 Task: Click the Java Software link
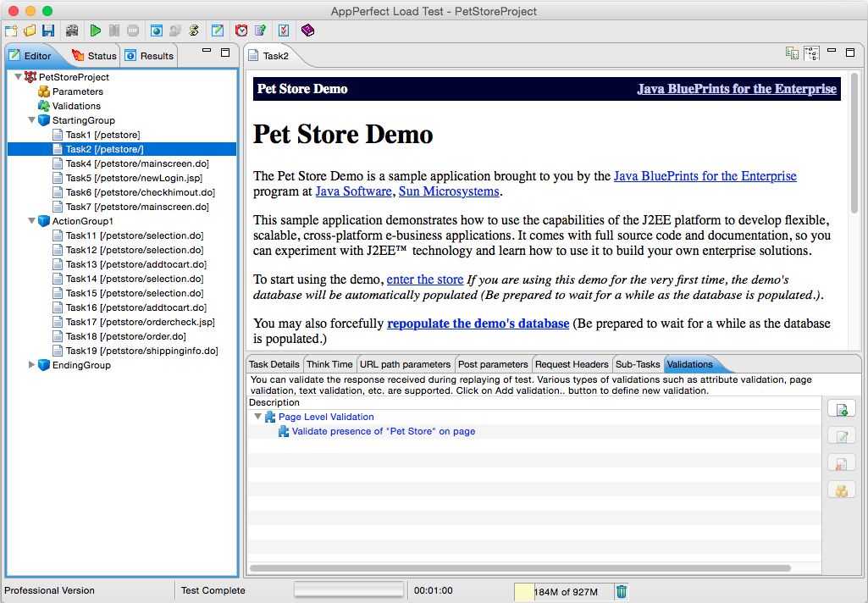point(353,191)
